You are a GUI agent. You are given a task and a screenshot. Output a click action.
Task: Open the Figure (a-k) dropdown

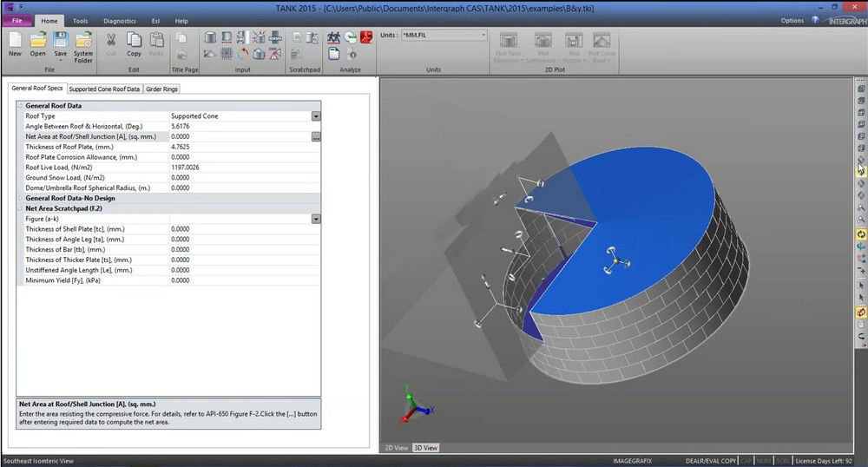click(x=316, y=219)
